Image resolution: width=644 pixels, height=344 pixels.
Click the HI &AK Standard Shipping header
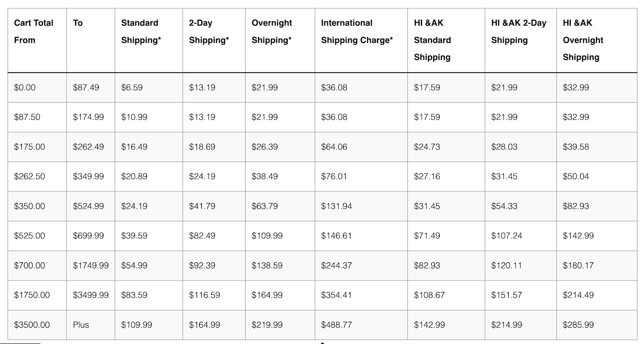coord(446,40)
